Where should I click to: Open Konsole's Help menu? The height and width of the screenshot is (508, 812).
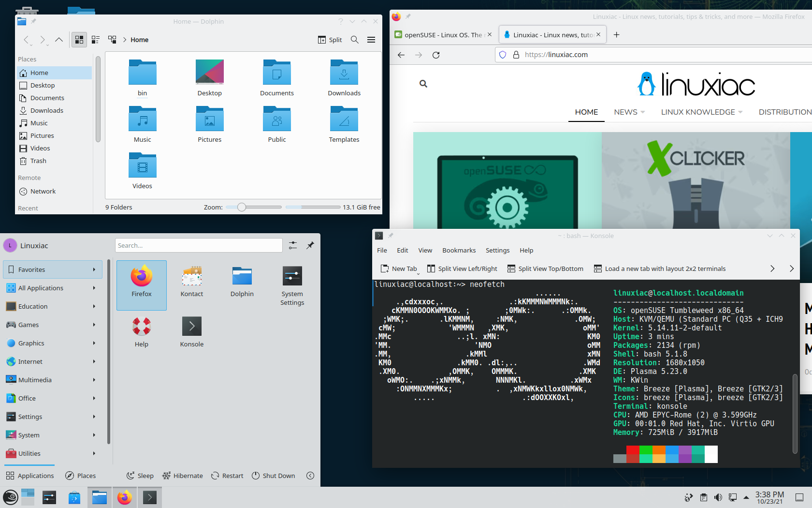pos(526,250)
